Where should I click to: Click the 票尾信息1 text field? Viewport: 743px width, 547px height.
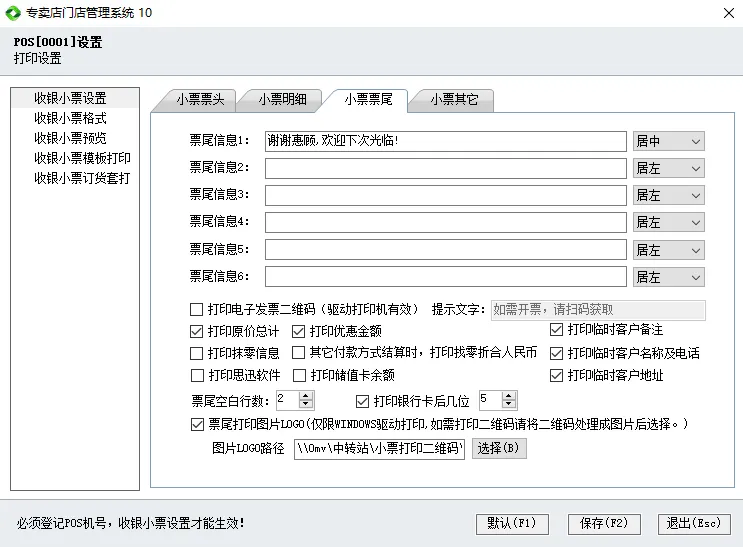[x=445, y=141]
